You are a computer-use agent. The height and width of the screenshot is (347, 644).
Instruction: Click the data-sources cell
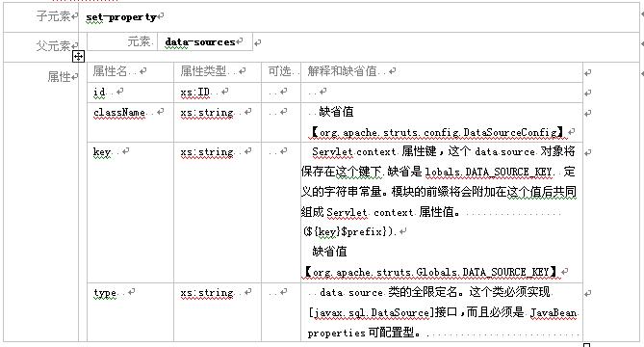[205, 42]
